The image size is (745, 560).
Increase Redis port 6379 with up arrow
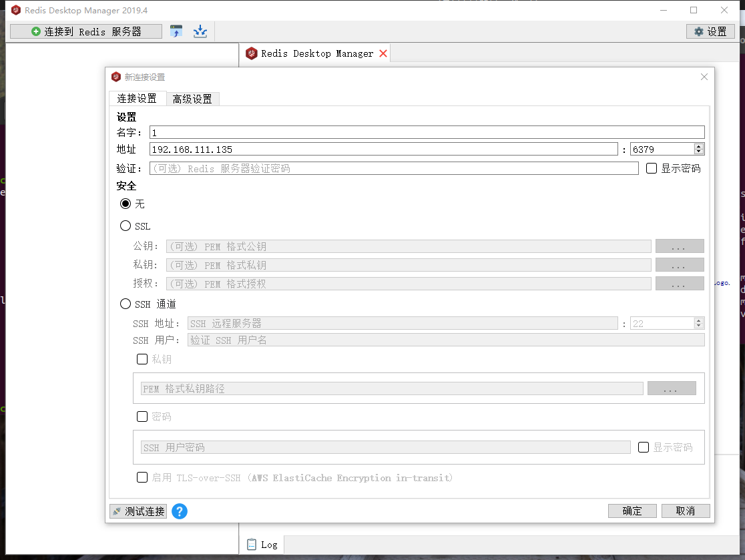tap(698, 147)
